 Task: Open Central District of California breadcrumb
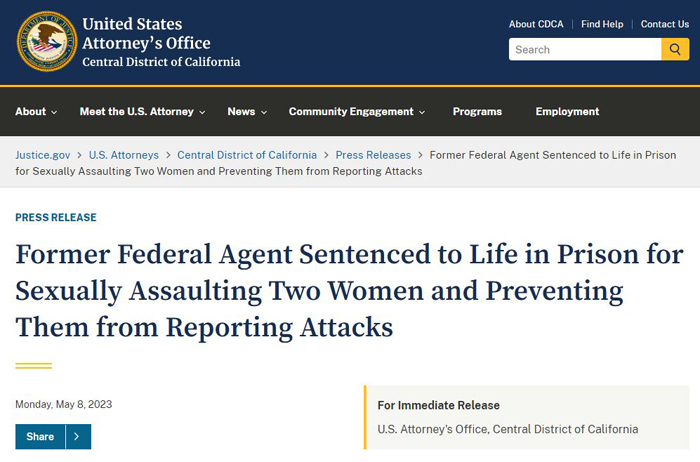[247, 155]
